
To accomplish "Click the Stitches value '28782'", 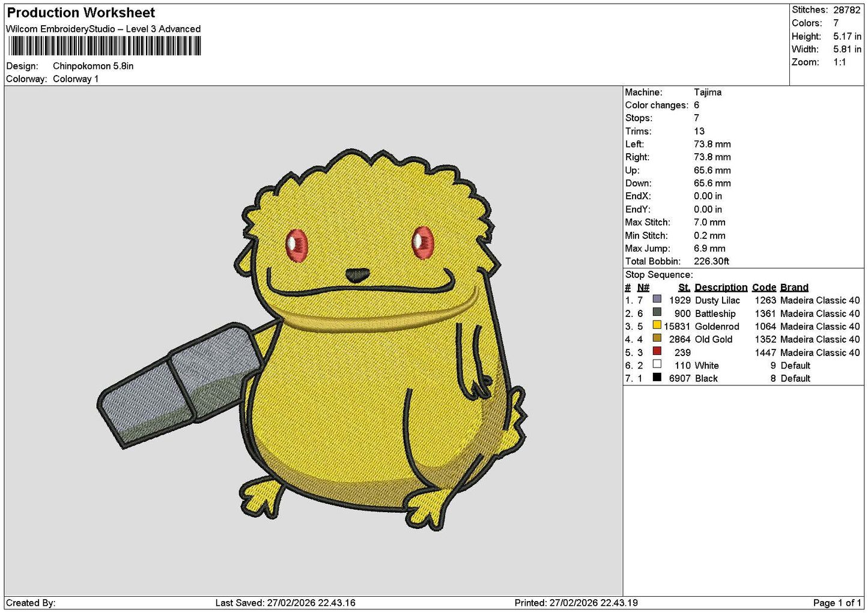I will pos(847,10).
